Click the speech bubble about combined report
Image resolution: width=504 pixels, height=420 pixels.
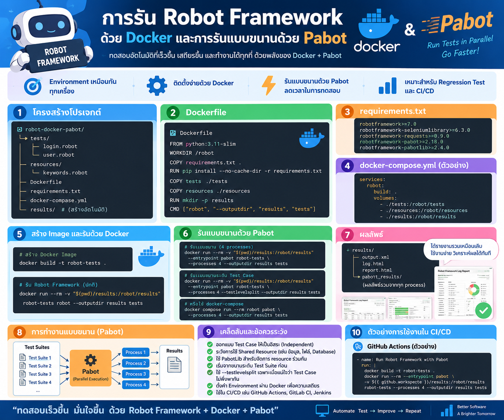click(461, 250)
